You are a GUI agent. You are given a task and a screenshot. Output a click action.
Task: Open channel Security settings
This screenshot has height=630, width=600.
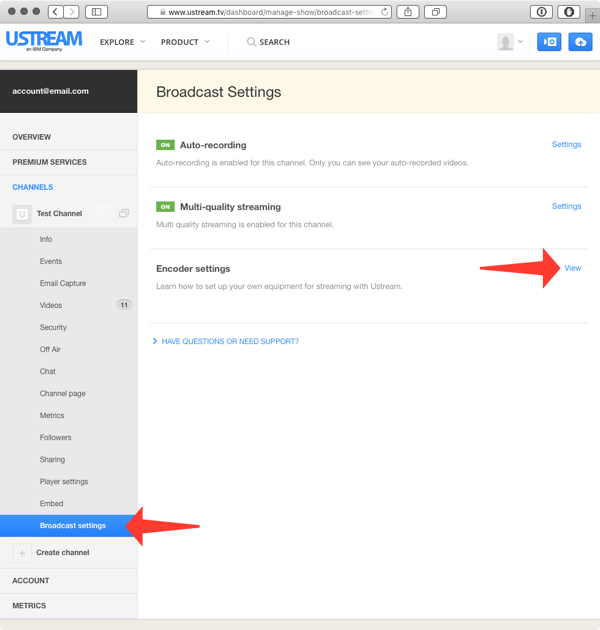click(53, 327)
